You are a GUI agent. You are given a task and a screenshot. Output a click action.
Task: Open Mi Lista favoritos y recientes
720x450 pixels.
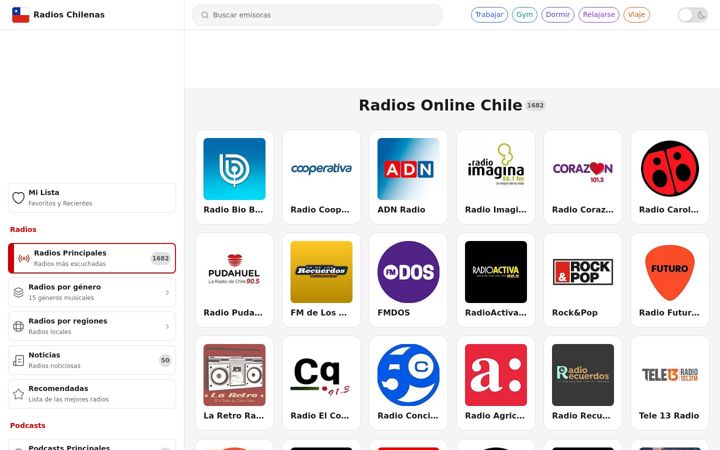click(x=92, y=198)
